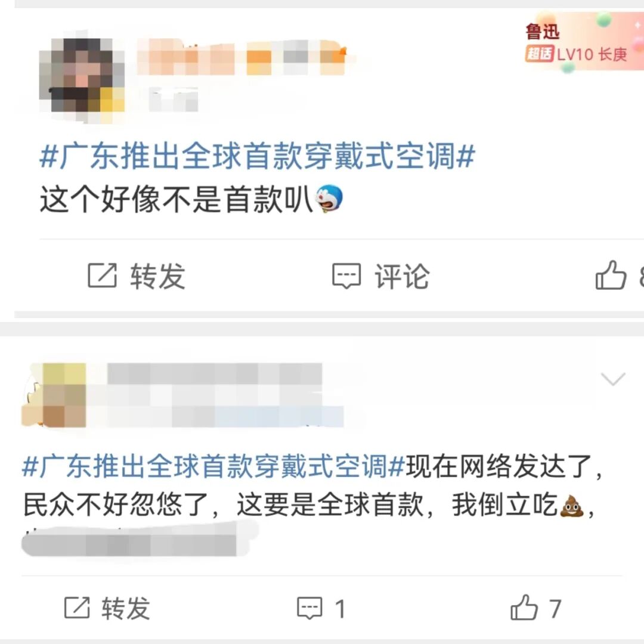
Task: Open comments icon on second post
Action: tap(309, 608)
